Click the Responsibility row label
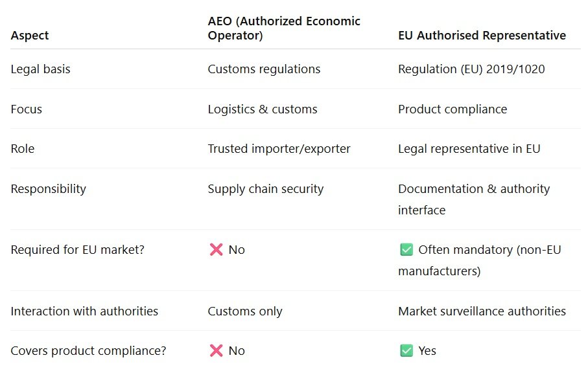Image resolution: width=588 pixels, height=384 pixels. [x=48, y=189]
